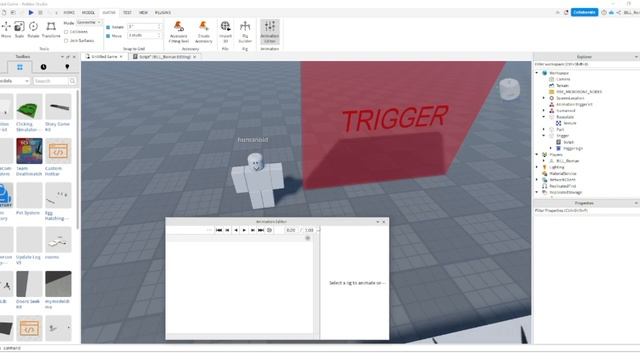Toggle the Rotate snap checkbox
The height and width of the screenshot is (360, 640).
click(108, 27)
